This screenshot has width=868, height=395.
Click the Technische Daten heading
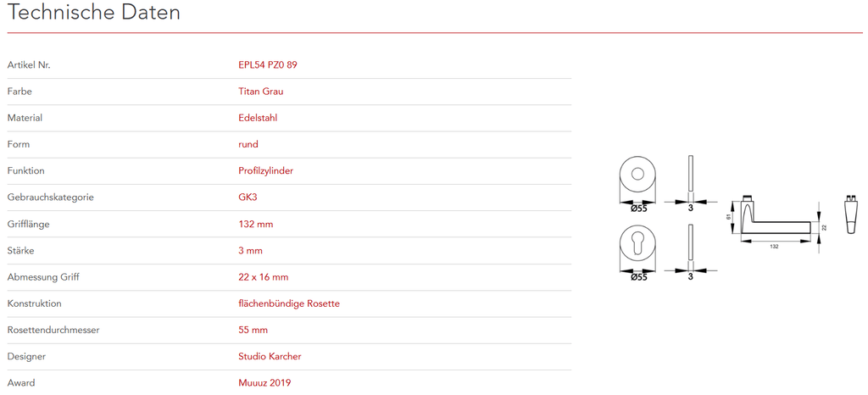coord(93,13)
